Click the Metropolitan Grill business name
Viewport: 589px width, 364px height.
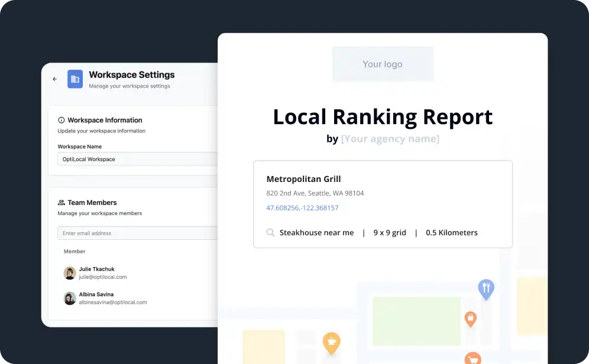point(303,179)
